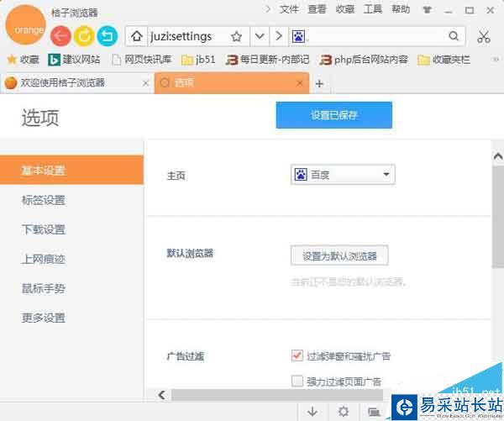Open the 文件 menu
The height and width of the screenshot is (421, 504).
[289, 9]
